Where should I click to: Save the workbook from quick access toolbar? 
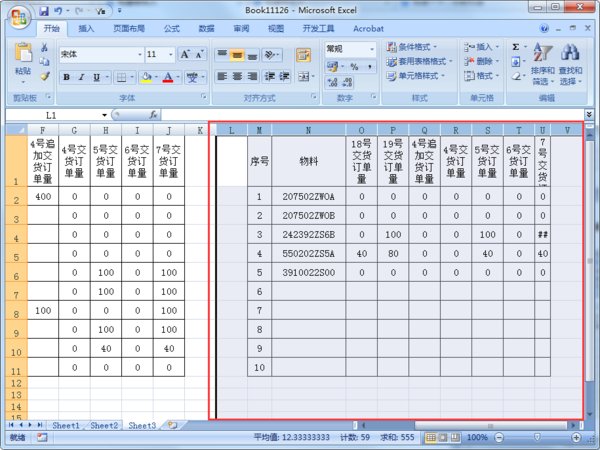coord(44,11)
